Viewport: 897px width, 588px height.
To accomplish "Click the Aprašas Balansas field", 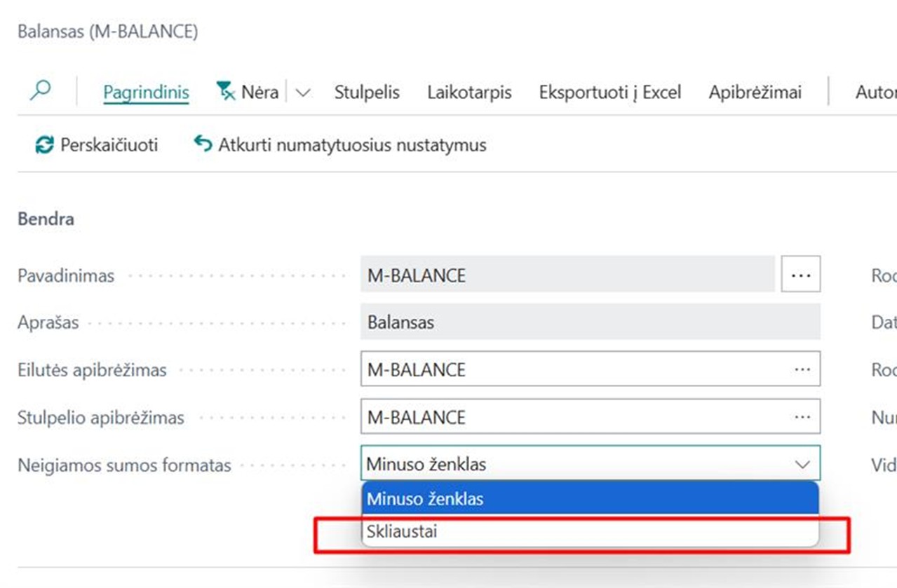I will (x=591, y=322).
